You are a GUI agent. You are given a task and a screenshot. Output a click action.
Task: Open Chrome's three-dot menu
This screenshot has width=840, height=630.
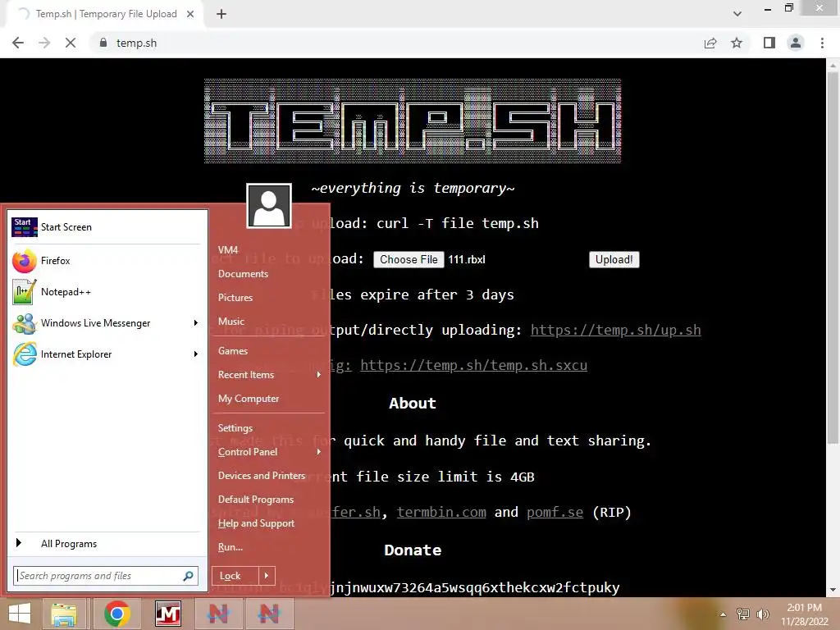(x=822, y=43)
